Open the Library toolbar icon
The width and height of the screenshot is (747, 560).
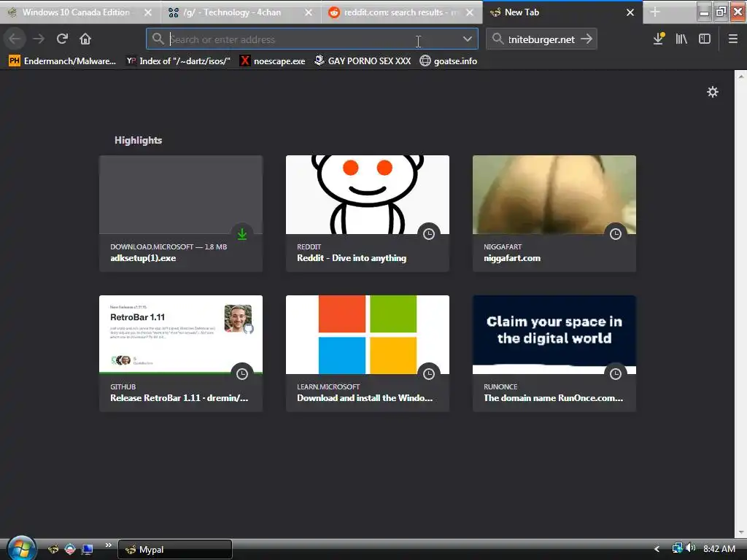click(x=681, y=39)
